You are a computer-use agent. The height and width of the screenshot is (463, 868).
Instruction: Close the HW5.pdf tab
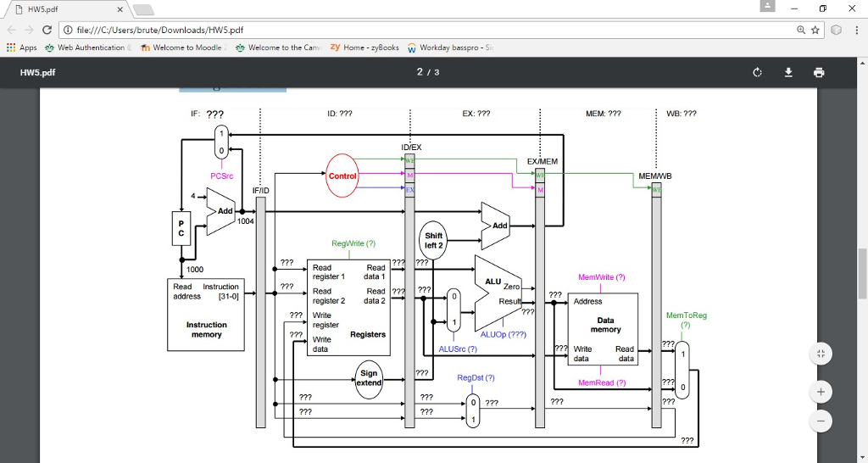tap(120, 9)
